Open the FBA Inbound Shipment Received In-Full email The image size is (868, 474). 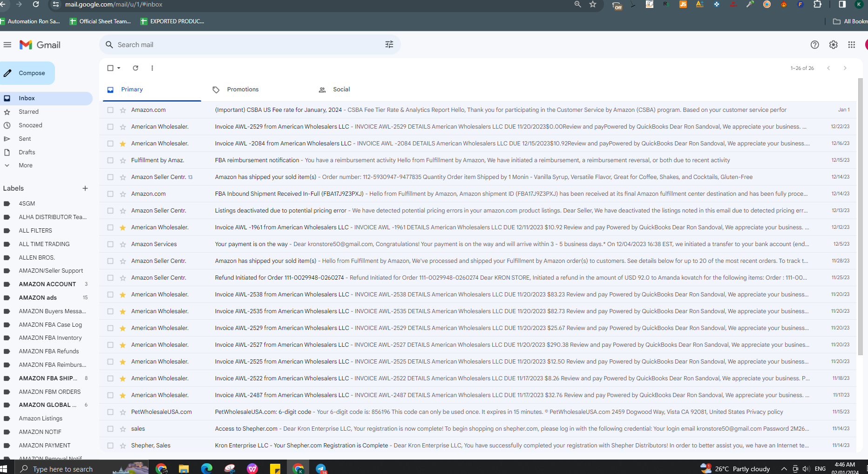[x=478, y=194]
